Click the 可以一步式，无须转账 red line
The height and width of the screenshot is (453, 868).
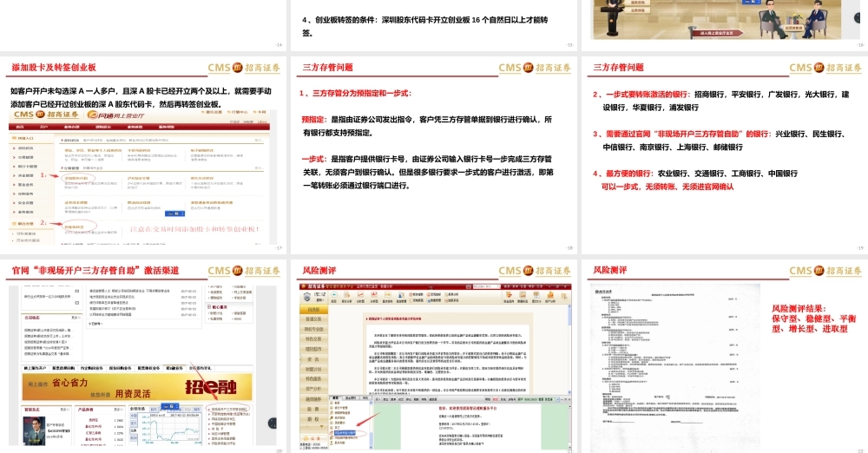click(667, 187)
